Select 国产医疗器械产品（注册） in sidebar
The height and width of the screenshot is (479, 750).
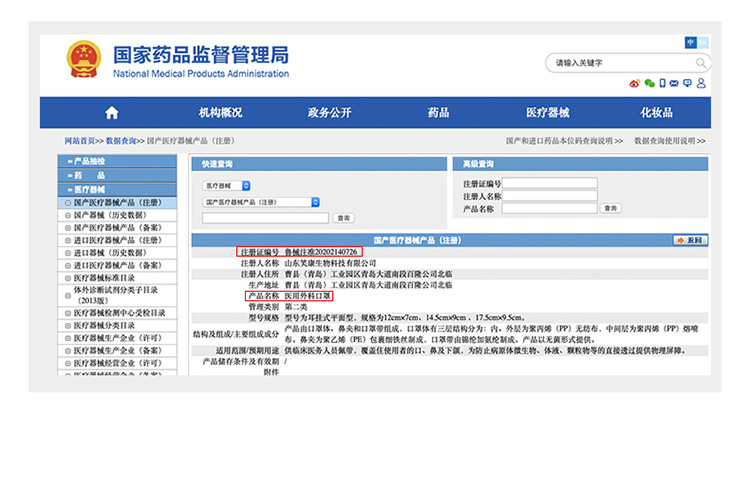[117, 202]
